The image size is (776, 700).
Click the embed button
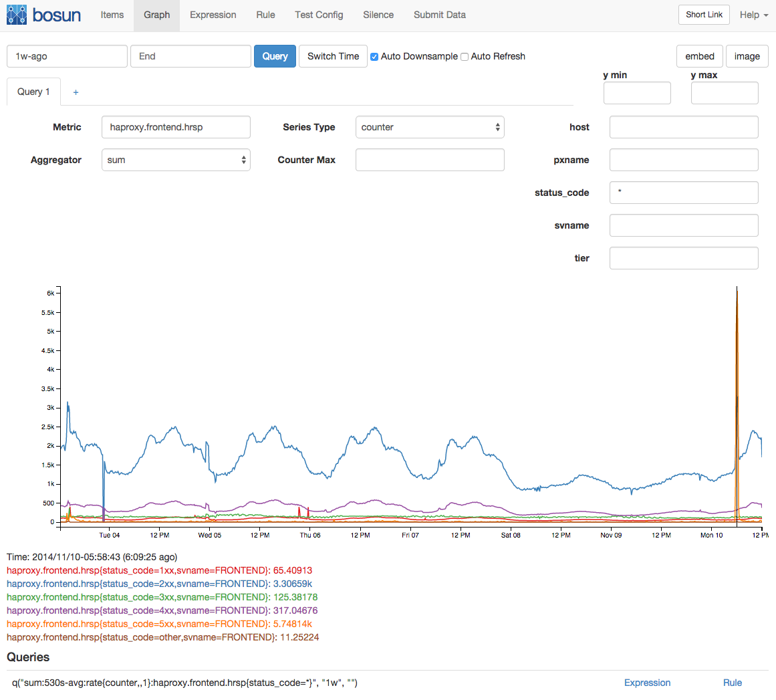pyautogui.click(x=699, y=56)
